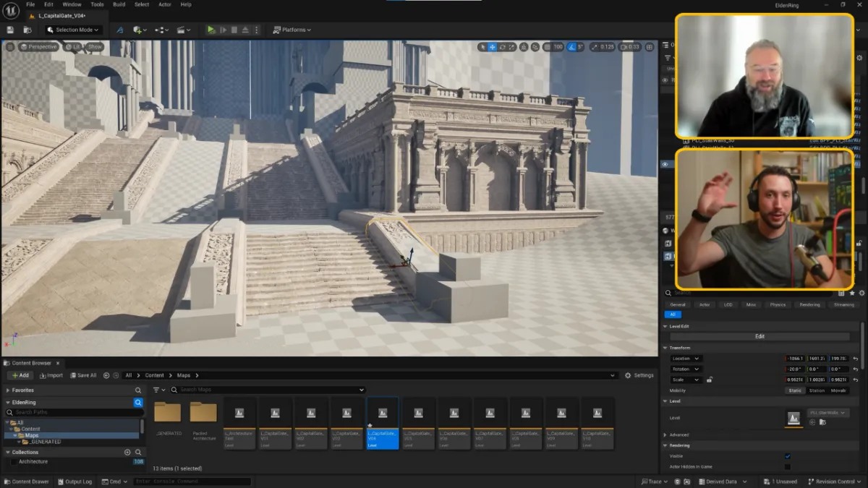This screenshot has width=868, height=488.
Task: Set Mobility to Movable
Action: point(838,390)
